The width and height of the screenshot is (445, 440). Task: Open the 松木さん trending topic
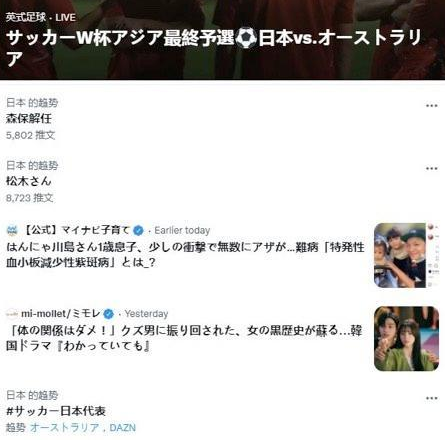click(29, 181)
